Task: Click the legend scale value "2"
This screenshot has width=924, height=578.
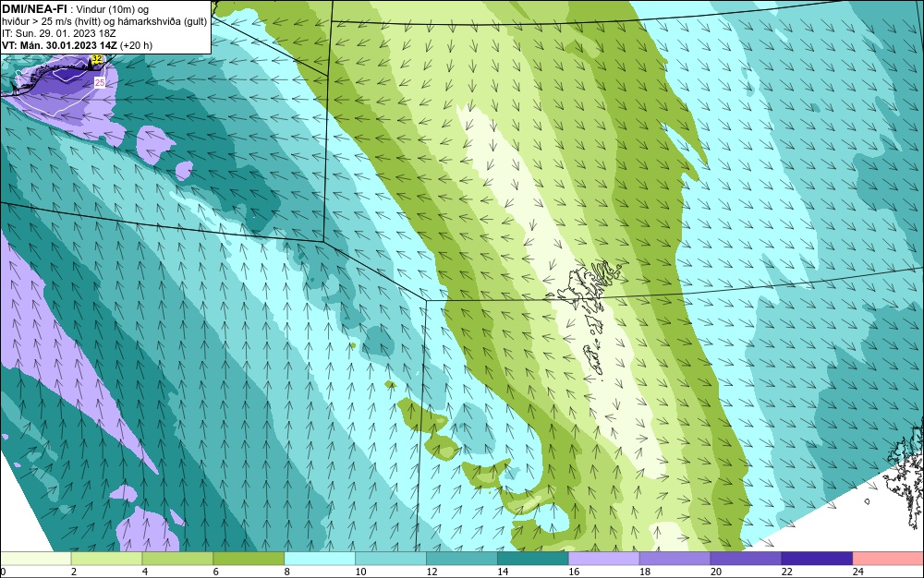Action: point(74,572)
